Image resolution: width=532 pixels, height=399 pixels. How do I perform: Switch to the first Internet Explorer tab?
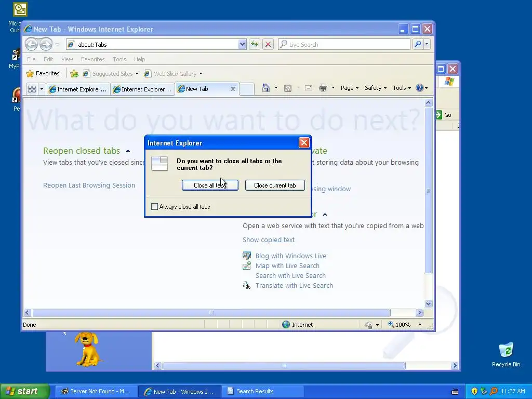pos(78,89)
